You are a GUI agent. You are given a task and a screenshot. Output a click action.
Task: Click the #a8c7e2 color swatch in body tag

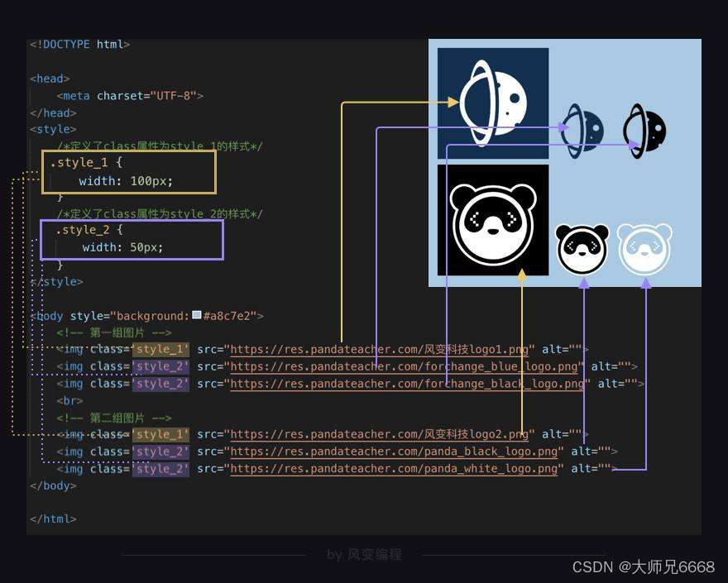point(197,315)
